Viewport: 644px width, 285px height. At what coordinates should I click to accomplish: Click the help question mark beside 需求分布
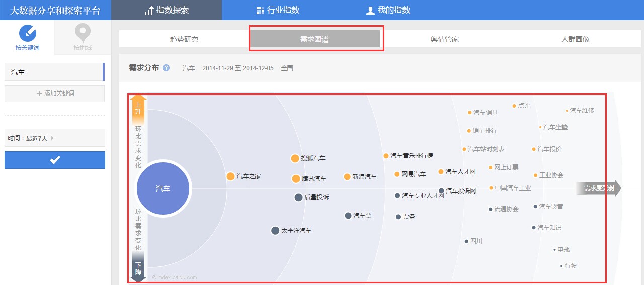pos(166,68)
